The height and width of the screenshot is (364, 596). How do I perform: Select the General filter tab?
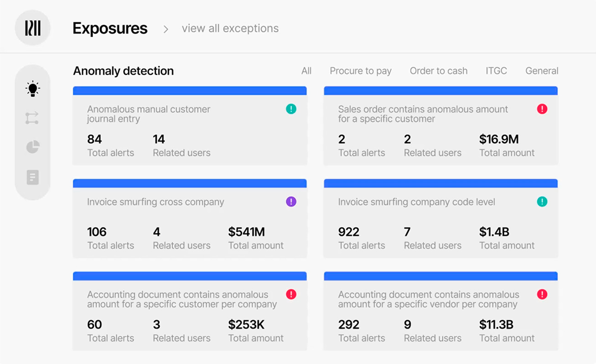click(x=542, y=71)
